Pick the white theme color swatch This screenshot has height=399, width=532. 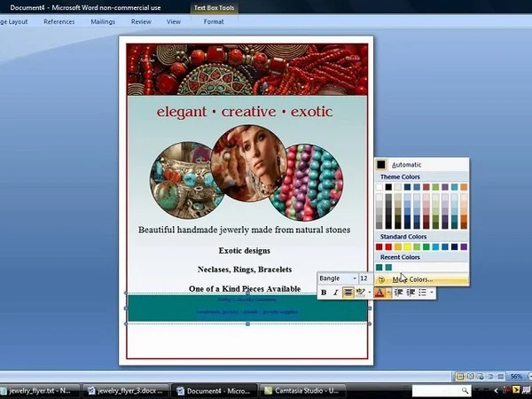[379, 187]
